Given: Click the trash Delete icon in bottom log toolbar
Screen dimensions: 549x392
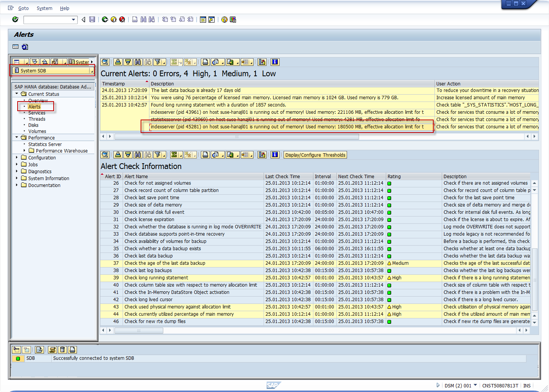Looking at the screenshot, I should click(x=62, y=349).
